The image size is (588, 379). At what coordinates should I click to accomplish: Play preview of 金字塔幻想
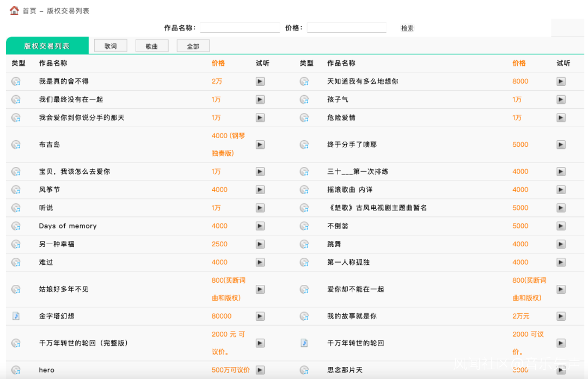tap(260, 316)
